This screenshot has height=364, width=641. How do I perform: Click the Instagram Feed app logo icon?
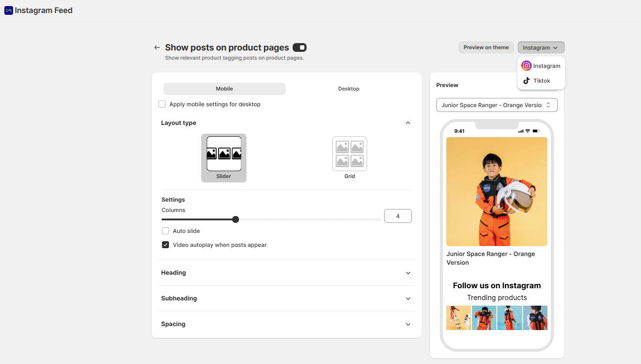pyautogui.click(x=9, y=10)
